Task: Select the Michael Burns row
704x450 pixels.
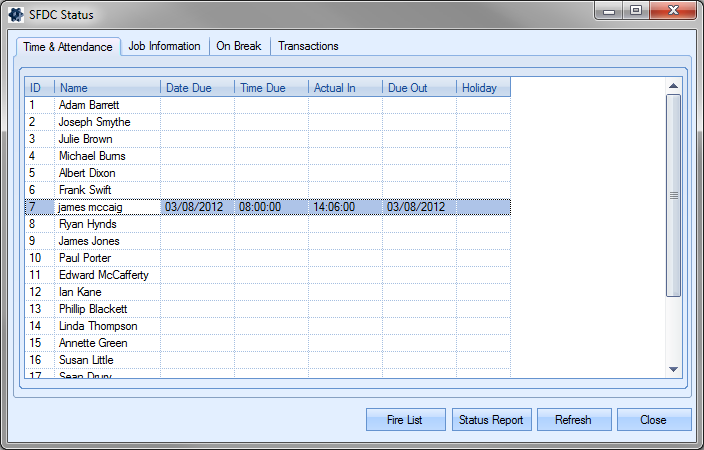Action: tap(268, 156)
